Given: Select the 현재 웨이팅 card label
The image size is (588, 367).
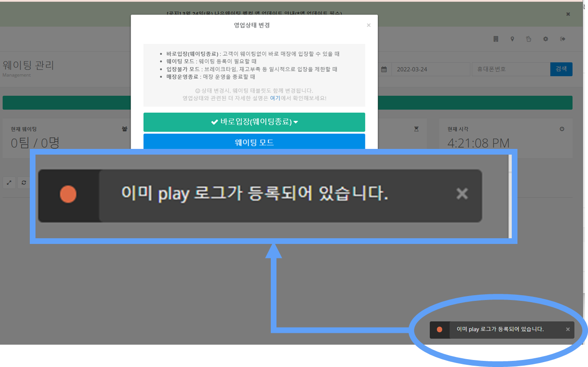Looking at the screenshot, I should tap(24, 129).
